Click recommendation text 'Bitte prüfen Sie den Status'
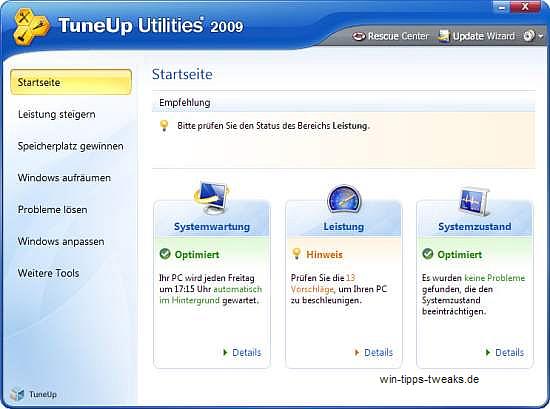The image size is (550, 409). click(x=273, y=126)
